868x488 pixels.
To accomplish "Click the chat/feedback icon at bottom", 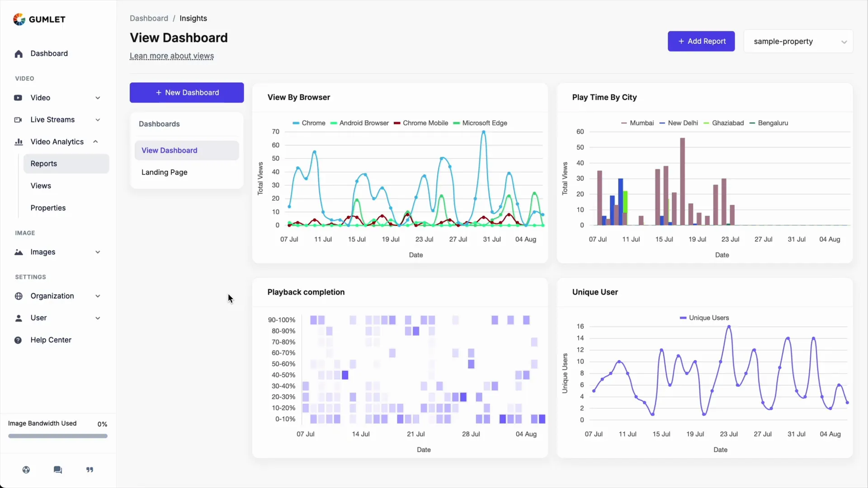I will point(57,469).
